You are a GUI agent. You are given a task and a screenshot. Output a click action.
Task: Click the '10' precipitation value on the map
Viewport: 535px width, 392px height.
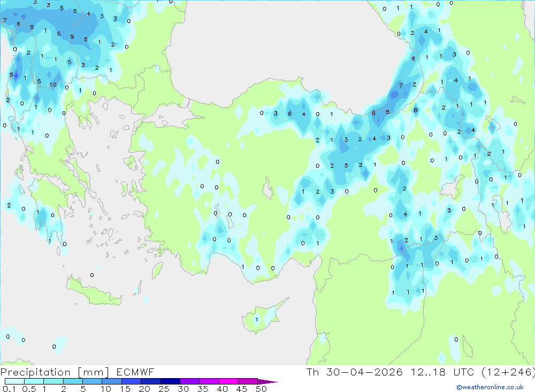tap(53, 84)
